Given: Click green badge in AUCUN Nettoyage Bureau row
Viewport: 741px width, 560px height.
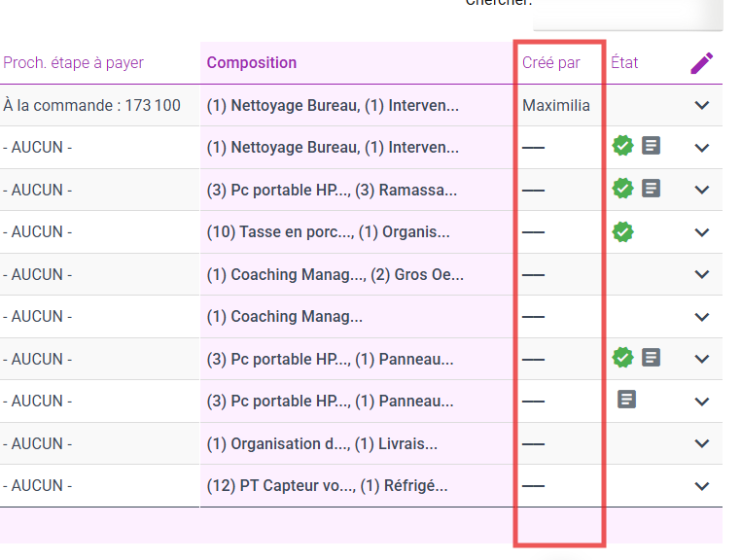Looking at the screenshot, I should pos(622,146).
